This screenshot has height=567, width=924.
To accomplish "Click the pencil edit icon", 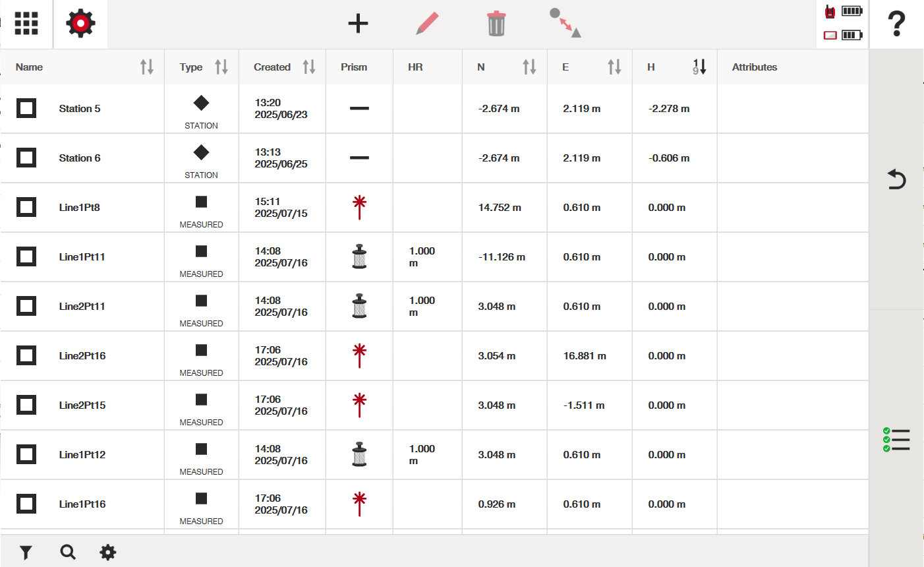I will point(427,24).
